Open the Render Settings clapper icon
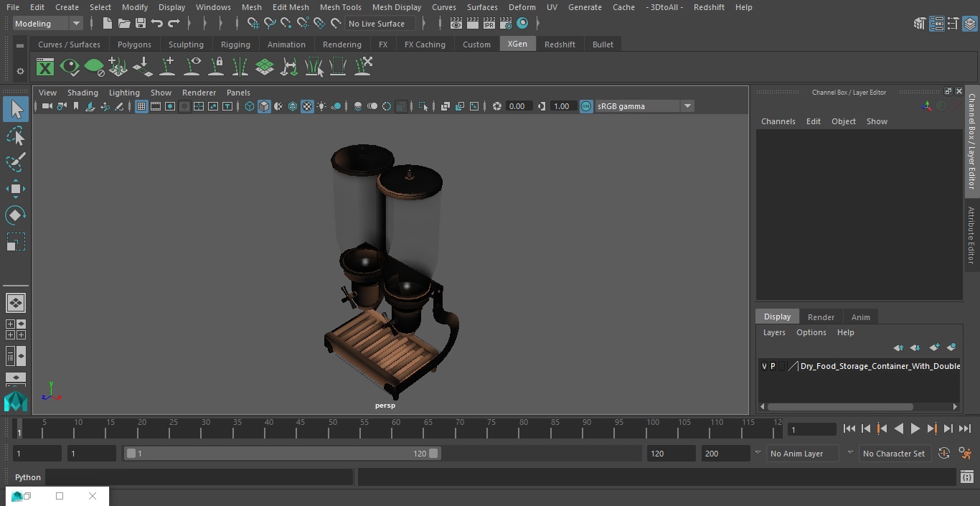 [506, 24]
